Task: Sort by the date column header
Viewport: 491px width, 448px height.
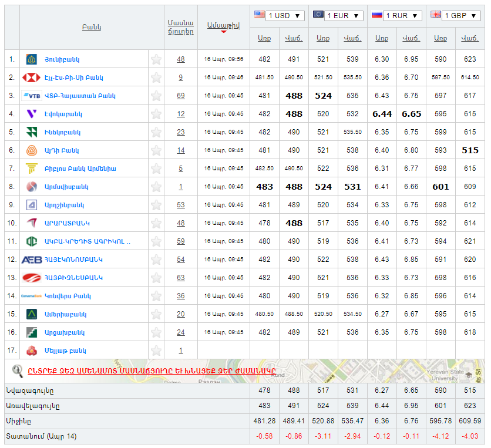Action: 223,25
